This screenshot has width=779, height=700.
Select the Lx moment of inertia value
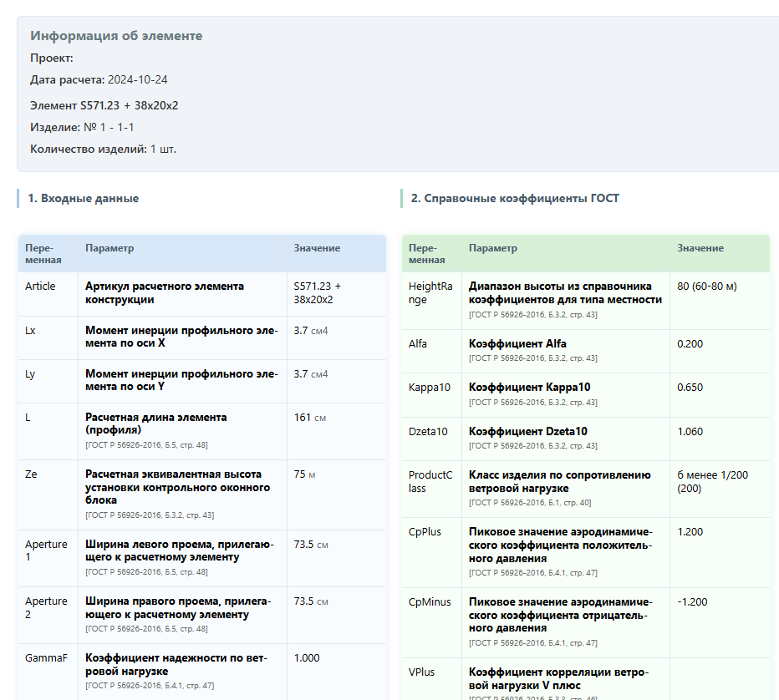coord(311,331)
